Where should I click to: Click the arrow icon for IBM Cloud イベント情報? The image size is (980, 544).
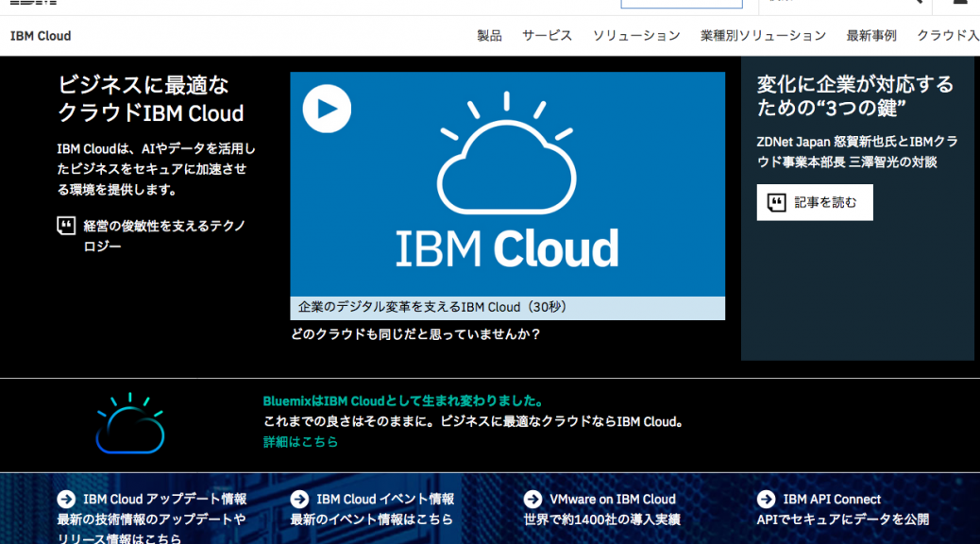click(298, 499)
